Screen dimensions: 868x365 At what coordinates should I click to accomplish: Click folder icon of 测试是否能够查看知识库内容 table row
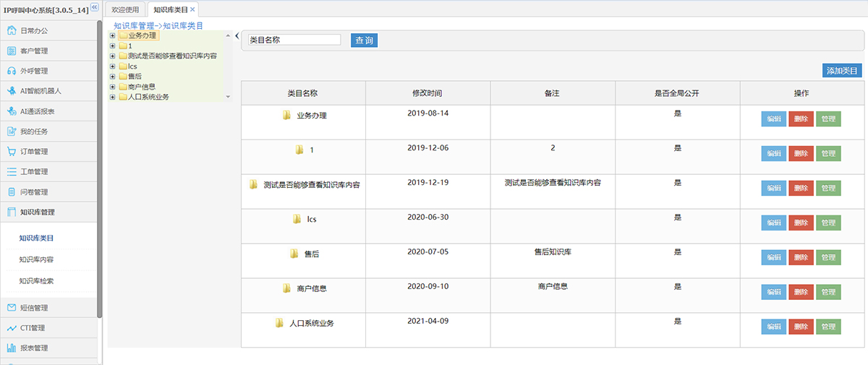254,184
